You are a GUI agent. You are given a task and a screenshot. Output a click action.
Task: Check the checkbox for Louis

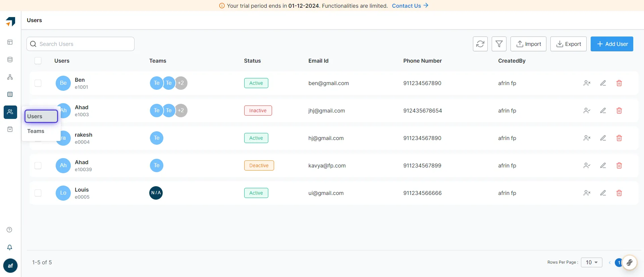(x=38, y=193)
